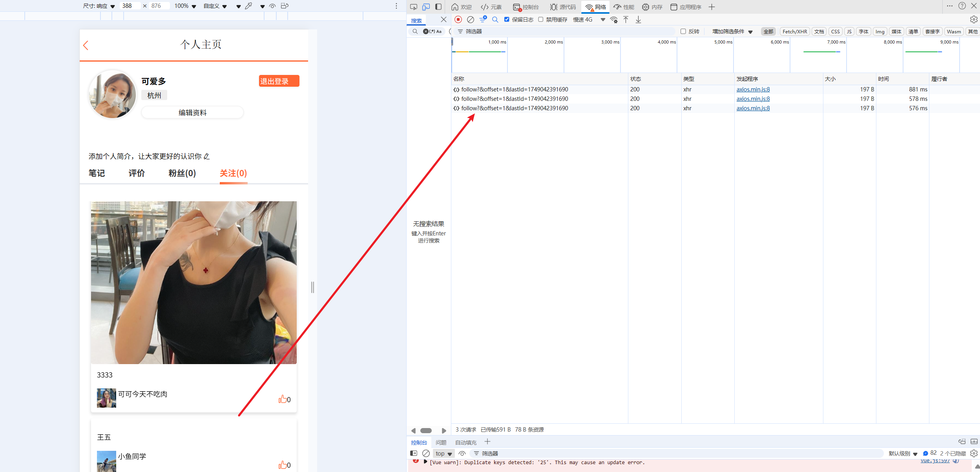The height and width of the screenshot is (472, 980).
Task: Click export HAR download arrow icon
Action: coord(639,20)
